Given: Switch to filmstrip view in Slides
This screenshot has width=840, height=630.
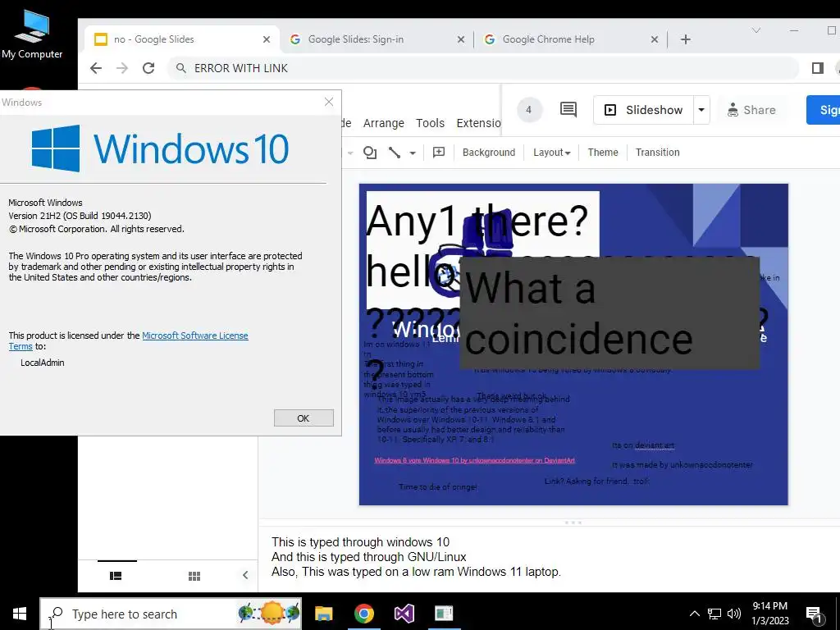Looking at the screenshot, I should (x=116, y=576).
